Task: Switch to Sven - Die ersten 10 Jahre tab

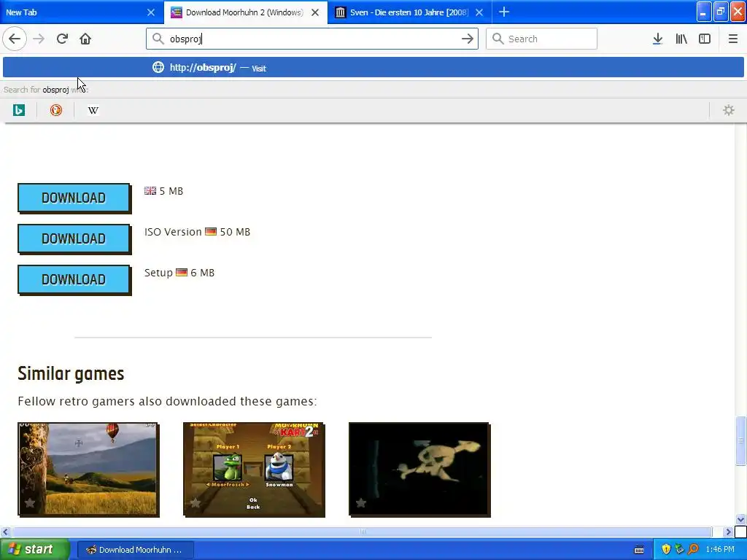Action: point(409,12)
